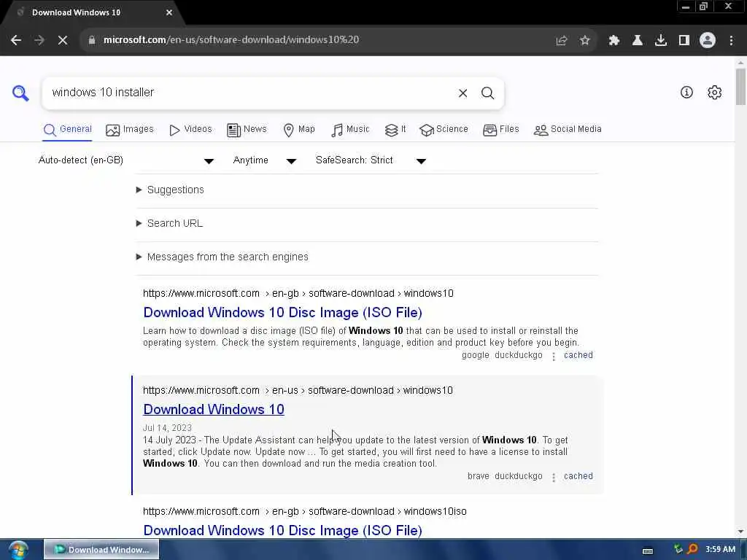Select the Download Window... taskbar button
This screenshot has width=747, height=560.
click(101, 550)
